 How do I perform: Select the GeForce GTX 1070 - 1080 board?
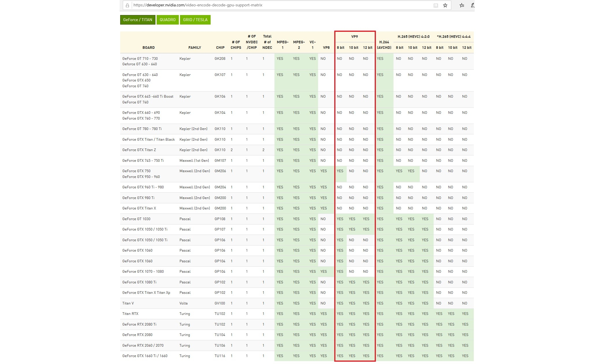pyautogui.click(x=143, y=272)
